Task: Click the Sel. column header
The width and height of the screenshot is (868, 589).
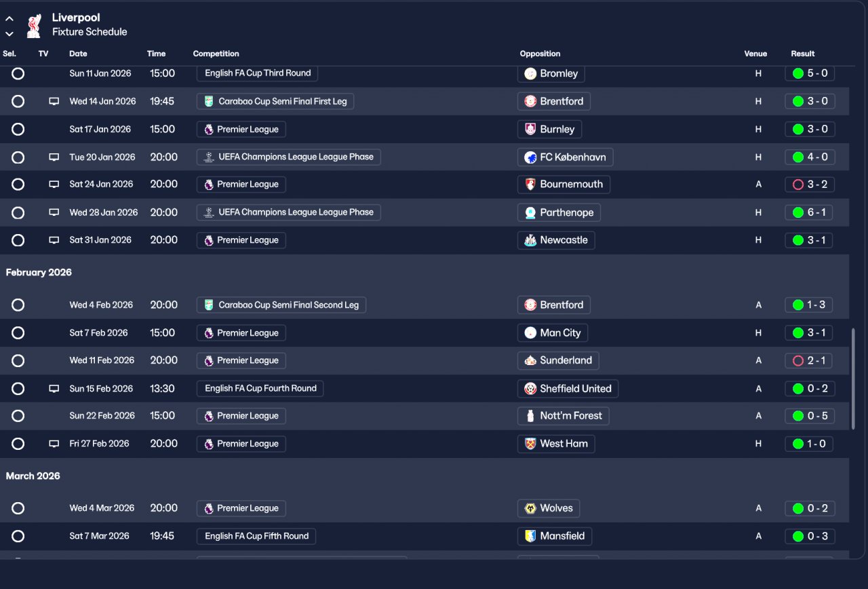Action: click(x=9, y=54)
